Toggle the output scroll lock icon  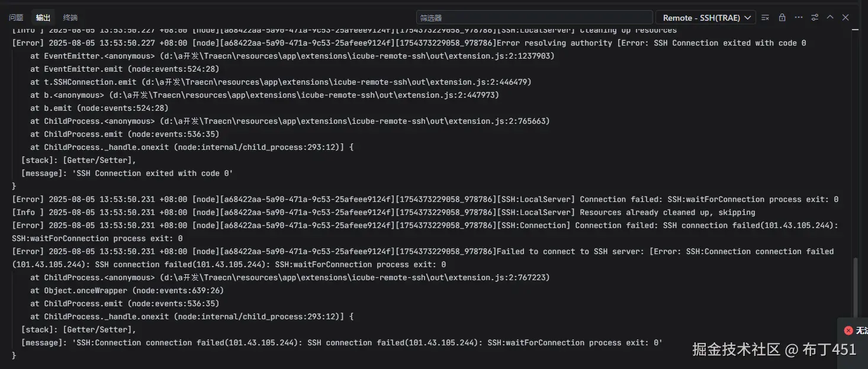(x=782, y=18)
